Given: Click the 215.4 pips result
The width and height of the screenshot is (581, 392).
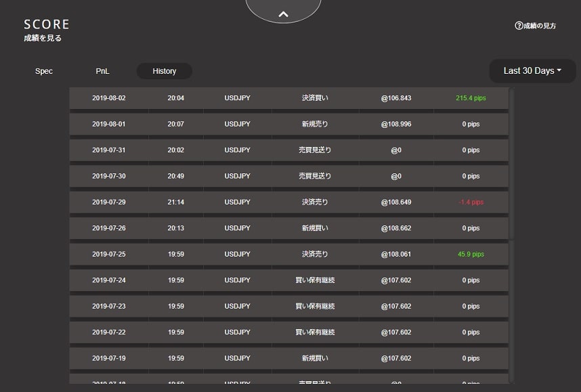Looking at the screenshot, I should pyautogui.click(x=471, y=98).
